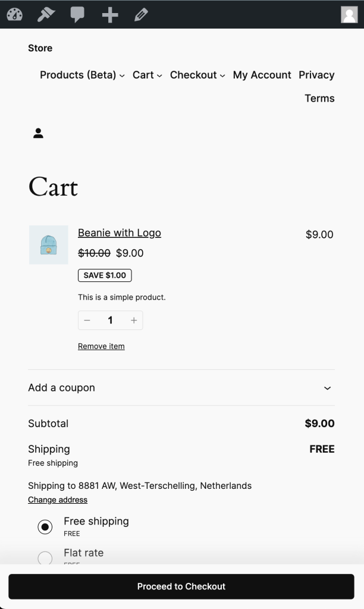Open the Cart menu dropdown

(159, 76)
